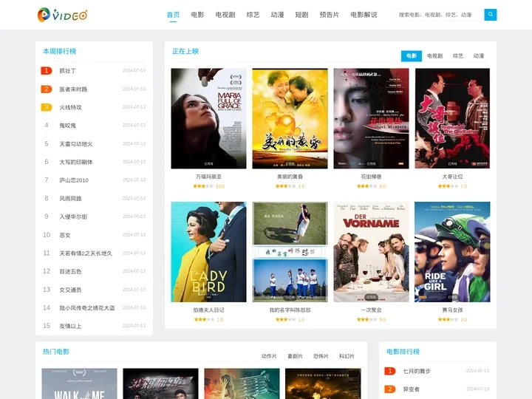This screenshot has height=399, width=532.
Task: Click title link 赛马女孩
Action: [452, 310]
